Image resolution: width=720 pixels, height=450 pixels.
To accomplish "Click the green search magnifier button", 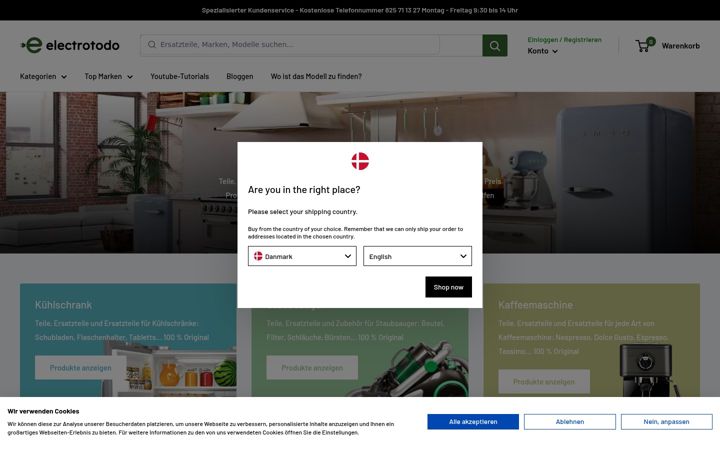I will pos(495,45).
